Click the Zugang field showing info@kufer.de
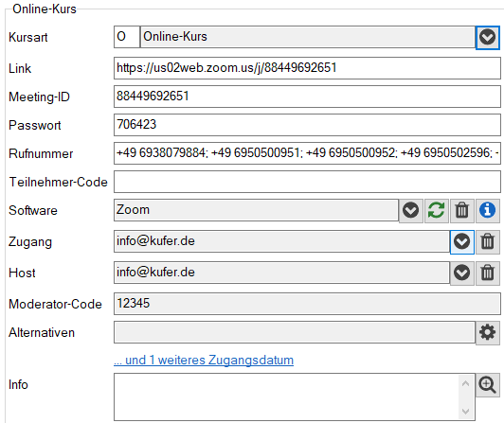This screenshot has height=423, width=504. click(281, 241)
